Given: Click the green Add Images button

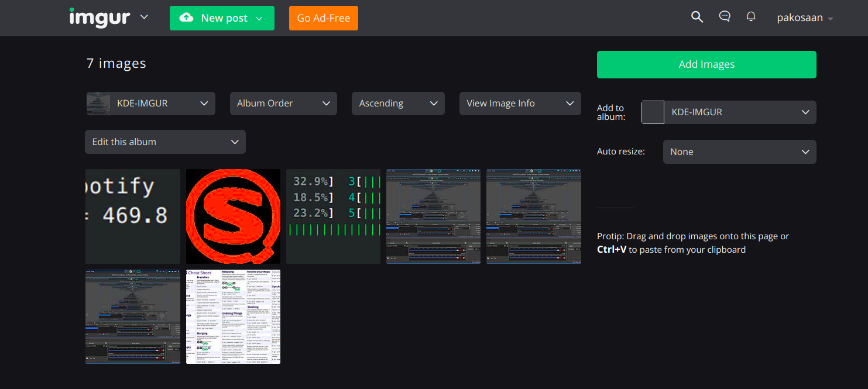Looking at the screenshot, I should (706, 64).
